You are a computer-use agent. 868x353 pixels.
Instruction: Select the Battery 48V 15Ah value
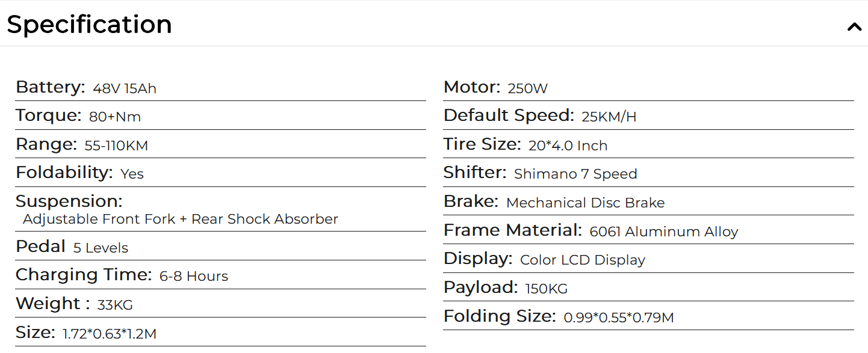click(125, 89)
